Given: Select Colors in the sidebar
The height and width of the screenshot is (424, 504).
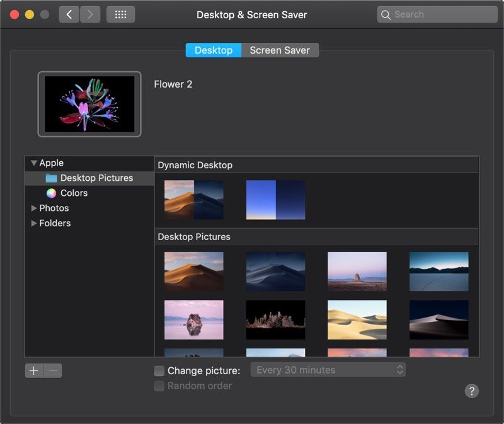Looking at the screenshot, I should pyautogui.click(x=89, y=193).
